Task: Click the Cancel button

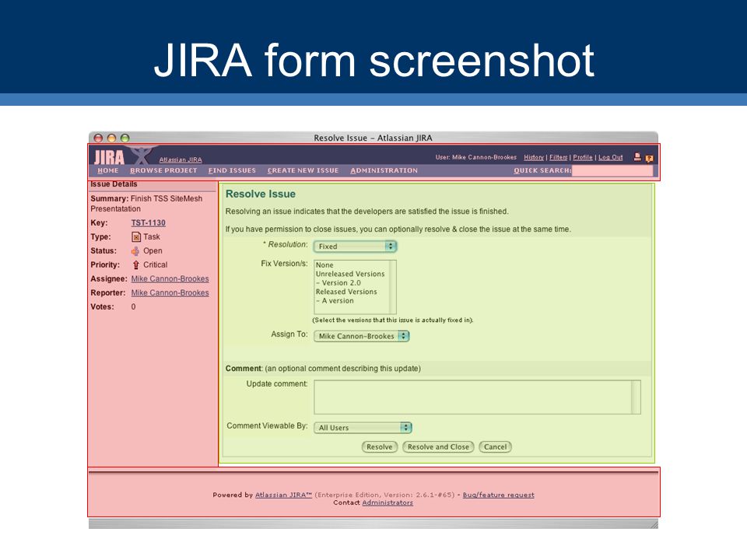Action: coord(496,447)
